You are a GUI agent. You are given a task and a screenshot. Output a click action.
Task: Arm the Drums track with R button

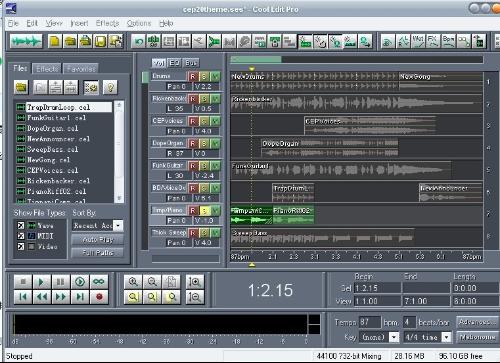pos(193,76)
